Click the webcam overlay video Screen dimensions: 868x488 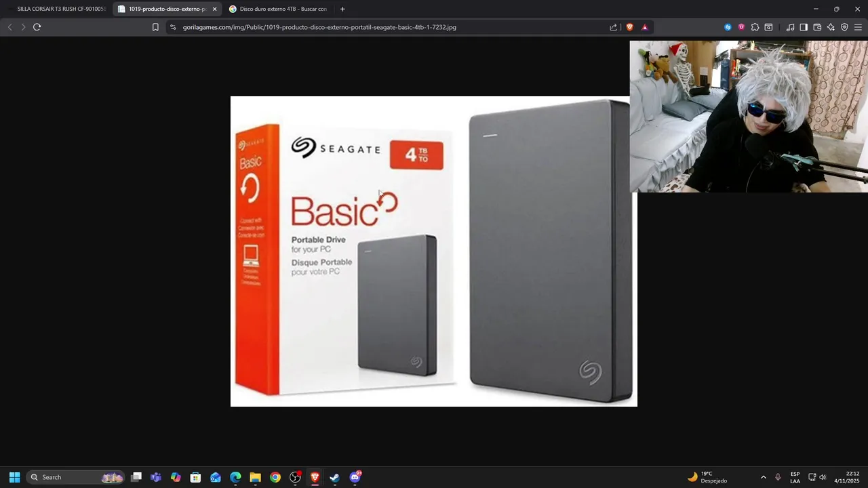pos(749,117)
